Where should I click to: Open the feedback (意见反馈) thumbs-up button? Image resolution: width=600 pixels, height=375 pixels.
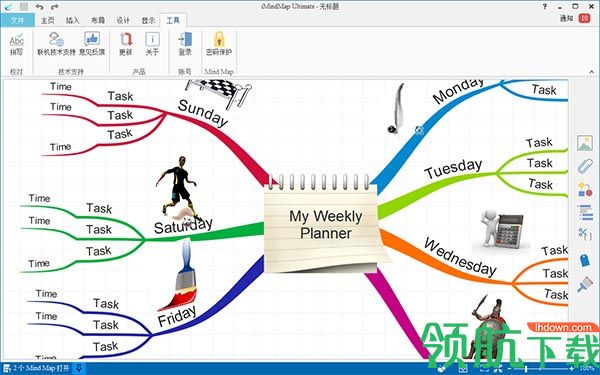(92, 44)
